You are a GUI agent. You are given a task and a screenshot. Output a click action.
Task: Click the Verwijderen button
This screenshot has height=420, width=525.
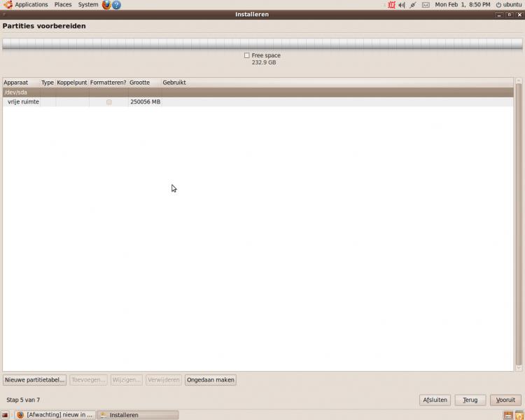[163, 380]
